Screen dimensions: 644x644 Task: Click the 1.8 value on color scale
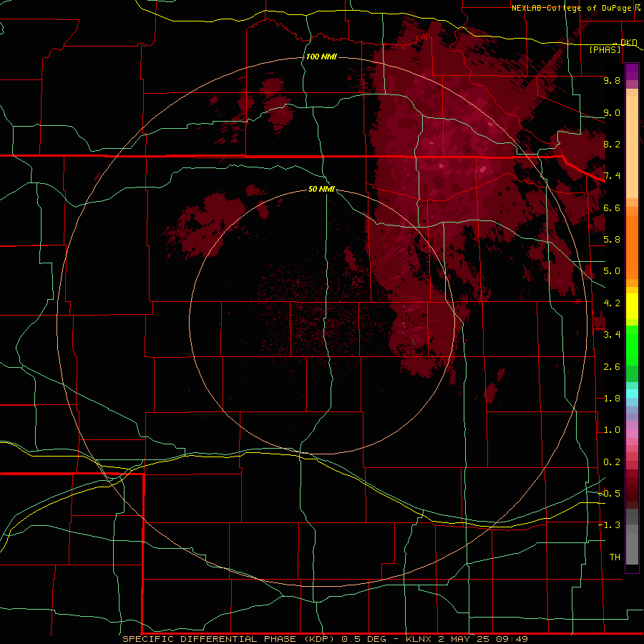tap(612, 399)
